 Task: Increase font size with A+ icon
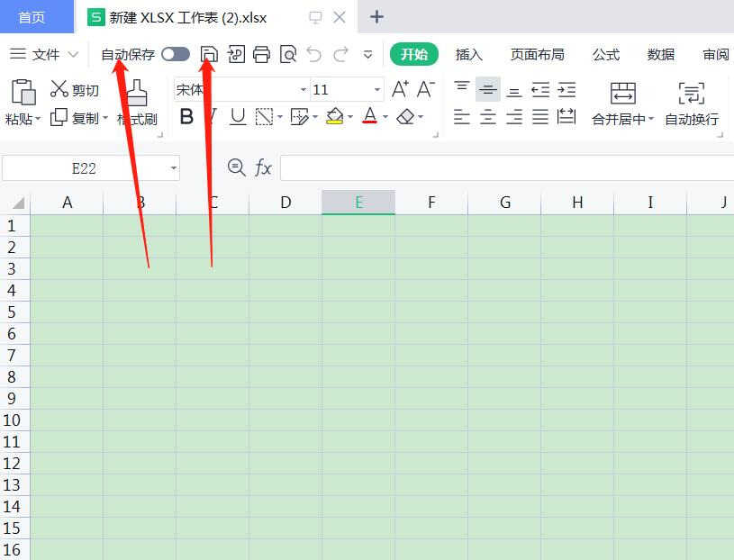[x=400, y=89]
